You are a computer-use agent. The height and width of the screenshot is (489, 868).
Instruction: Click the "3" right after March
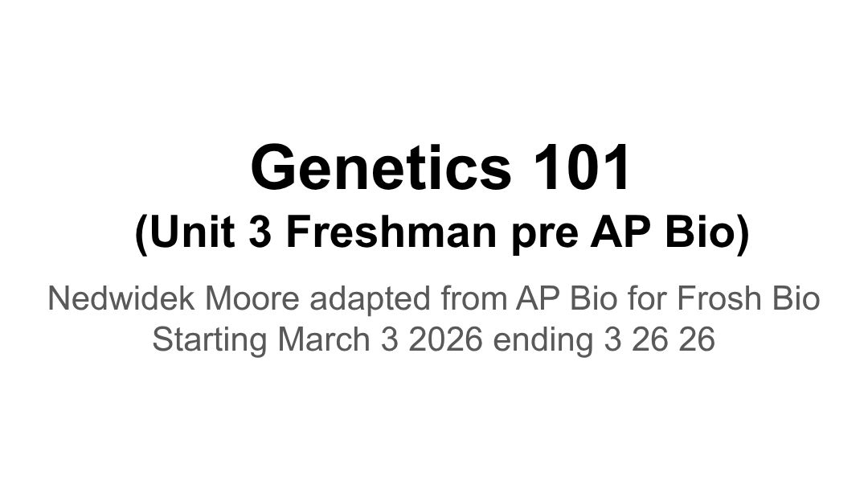[x=389, y=339]
